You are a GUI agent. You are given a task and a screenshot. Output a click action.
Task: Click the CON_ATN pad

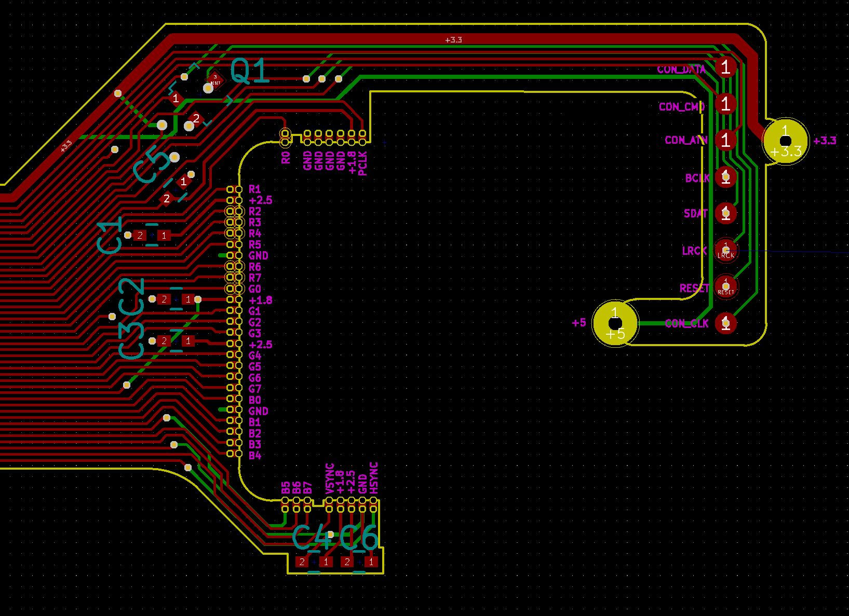pyautogui.click(x=725, y=140)
